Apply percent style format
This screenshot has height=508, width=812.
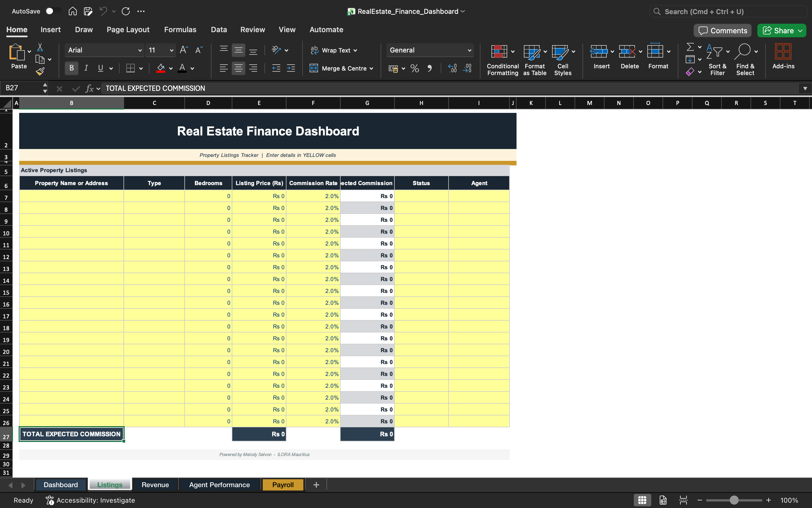click(415, 69)
